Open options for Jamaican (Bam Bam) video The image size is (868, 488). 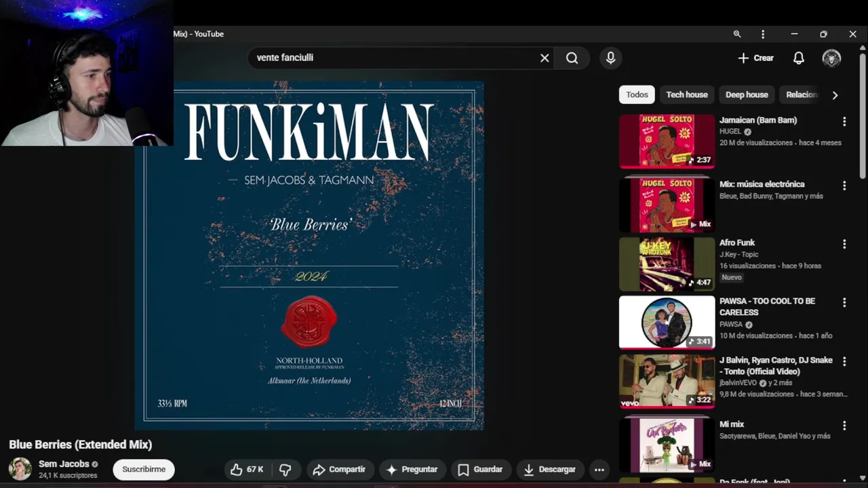click(844, 121)
